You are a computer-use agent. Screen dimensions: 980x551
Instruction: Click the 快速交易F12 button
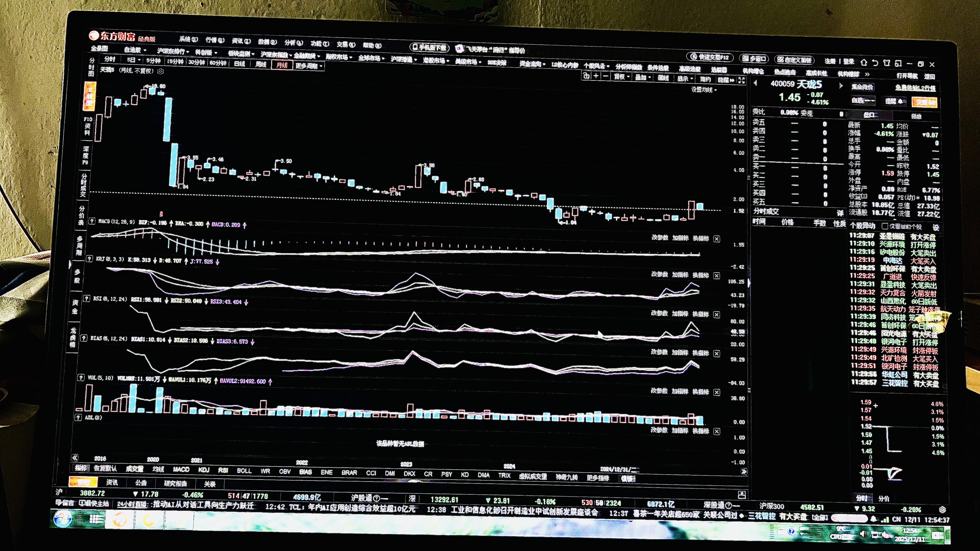(x=710, y=57)
